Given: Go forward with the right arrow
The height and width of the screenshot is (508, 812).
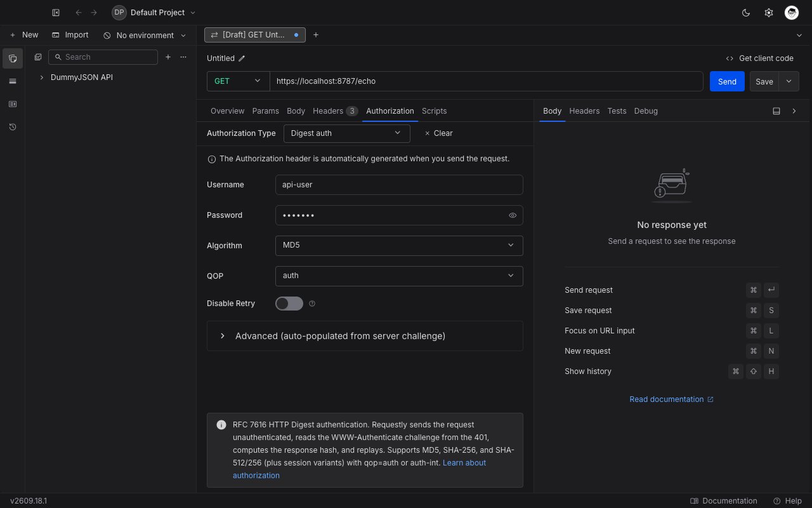Looking at the screenshot, I should [x=94, y=13].
